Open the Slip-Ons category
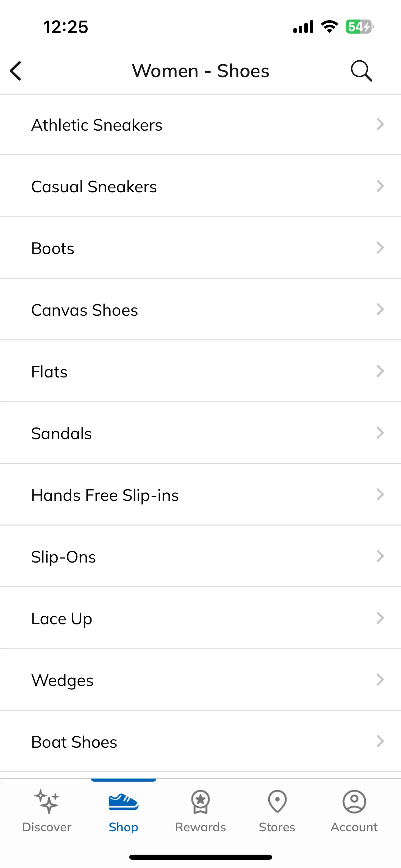 [x=200, y=556]
